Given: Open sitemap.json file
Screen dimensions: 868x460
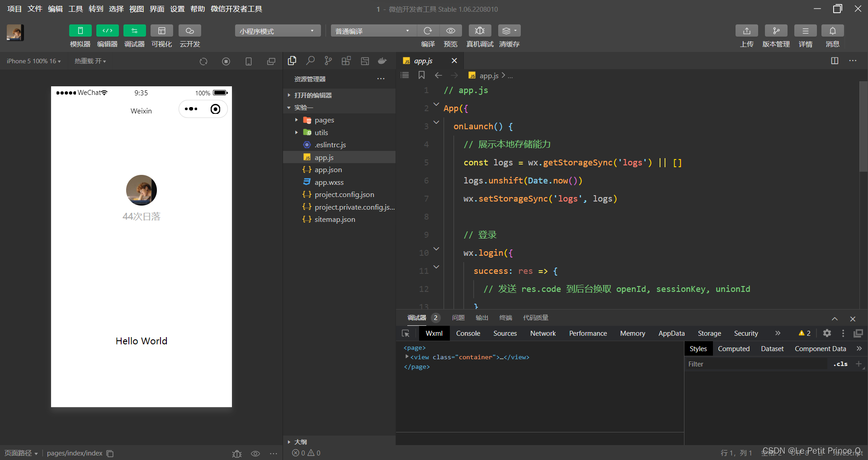Looking at the screenshot, I should (339, 220).
